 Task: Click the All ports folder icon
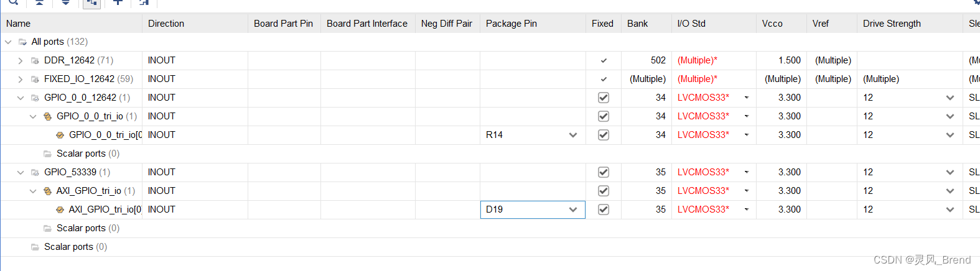point(23,42)
